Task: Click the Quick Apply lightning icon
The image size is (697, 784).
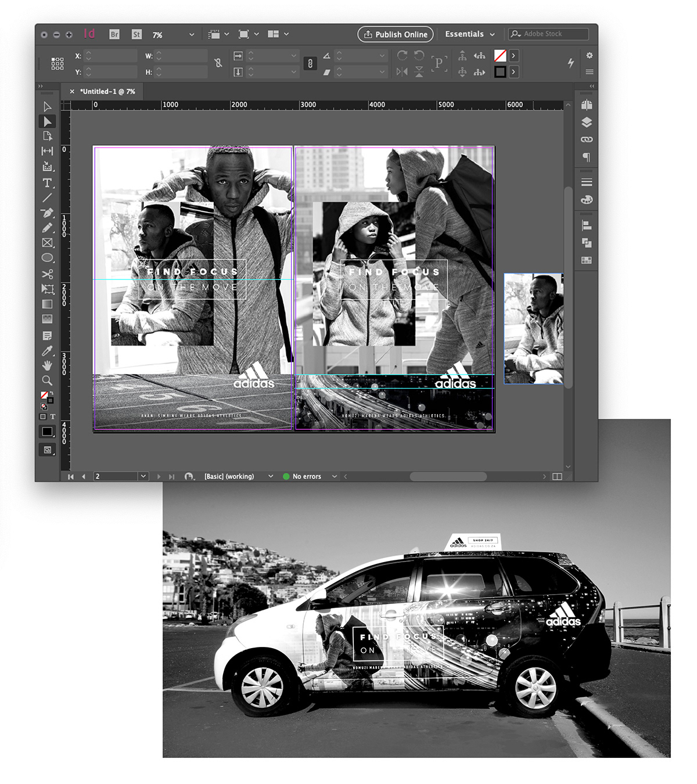Action: (x=571, y=63)
